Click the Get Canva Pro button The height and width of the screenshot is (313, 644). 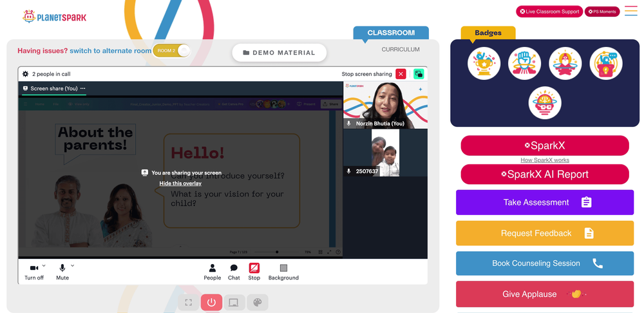point(231,104)
